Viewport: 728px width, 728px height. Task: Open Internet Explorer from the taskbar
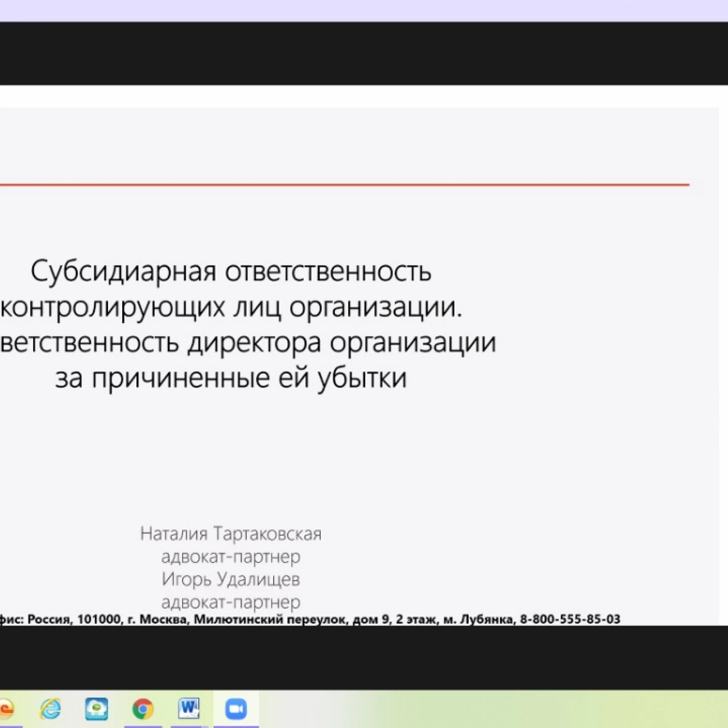click(x=51, y=709)
